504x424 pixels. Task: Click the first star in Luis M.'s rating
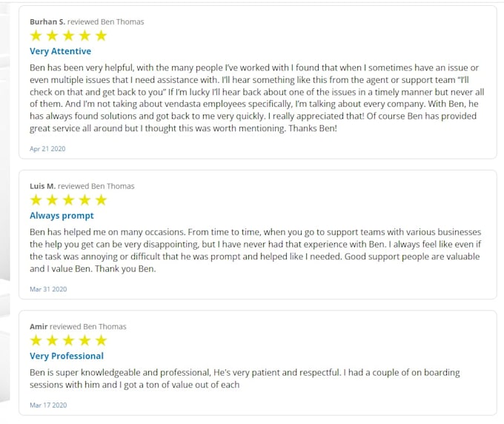pyautogui.click(x=36, y=200)
